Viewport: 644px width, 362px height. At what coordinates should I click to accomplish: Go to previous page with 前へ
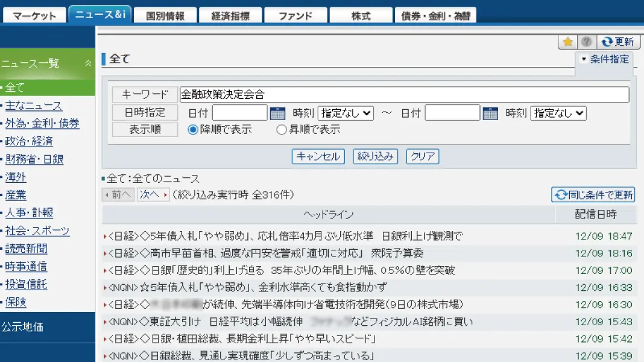pos(118,195)
